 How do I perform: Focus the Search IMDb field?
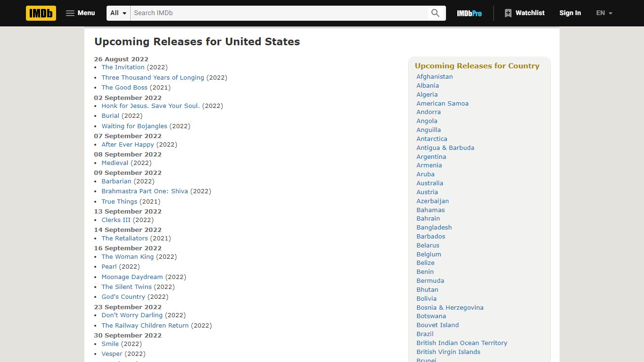pos(279,13)
